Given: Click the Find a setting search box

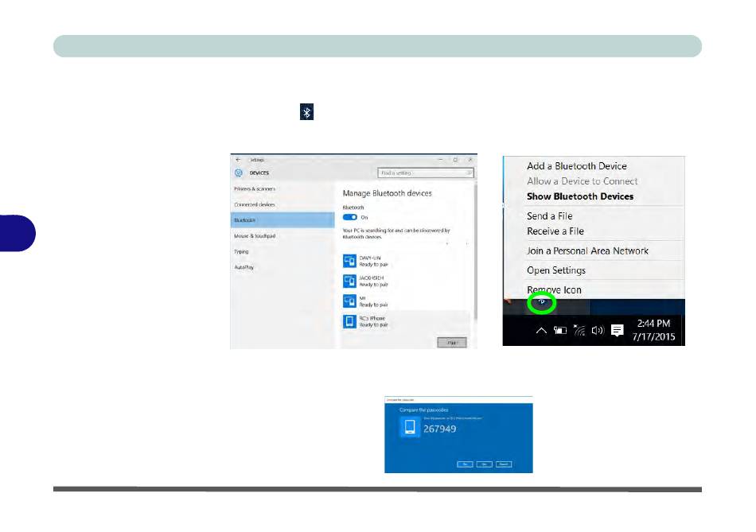Looking at the screenshot, I should [425, 173].
